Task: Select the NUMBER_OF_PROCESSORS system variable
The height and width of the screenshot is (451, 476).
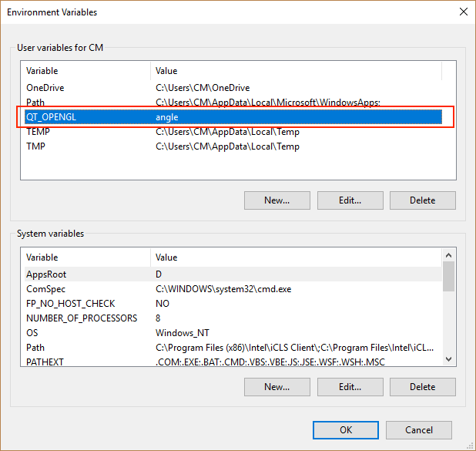Action: (82, 318)
